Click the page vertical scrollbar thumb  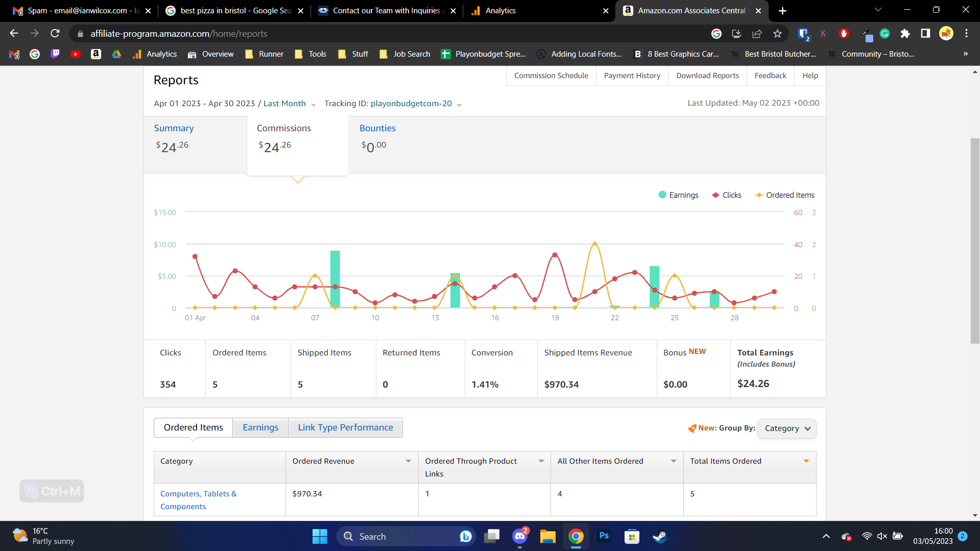point(975,240)
